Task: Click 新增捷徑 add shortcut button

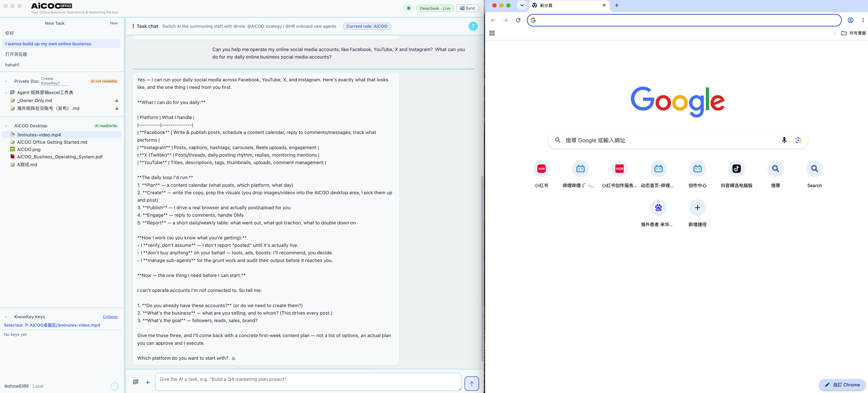Action: 697,213
